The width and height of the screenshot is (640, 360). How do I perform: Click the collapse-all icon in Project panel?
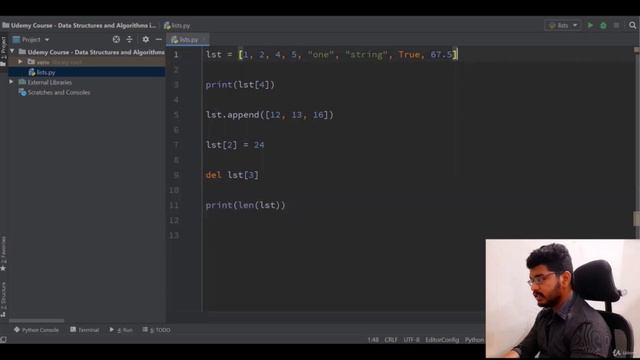coord(129,39)
